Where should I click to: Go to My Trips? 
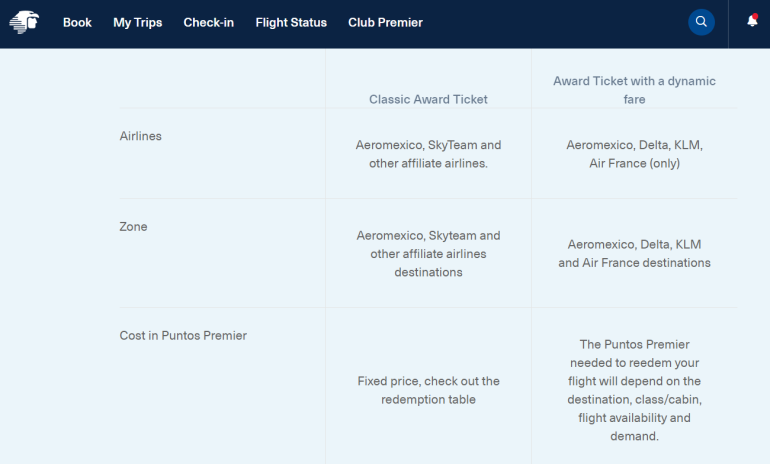pyautogui.click(x=137, y=22)
